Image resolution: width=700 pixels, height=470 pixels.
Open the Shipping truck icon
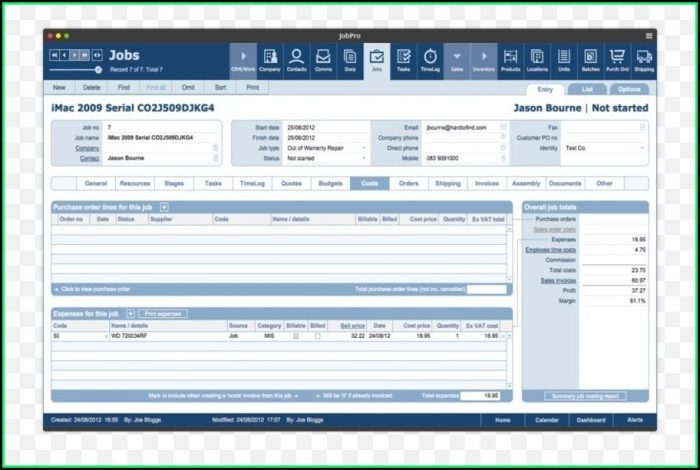pos(644,61)
